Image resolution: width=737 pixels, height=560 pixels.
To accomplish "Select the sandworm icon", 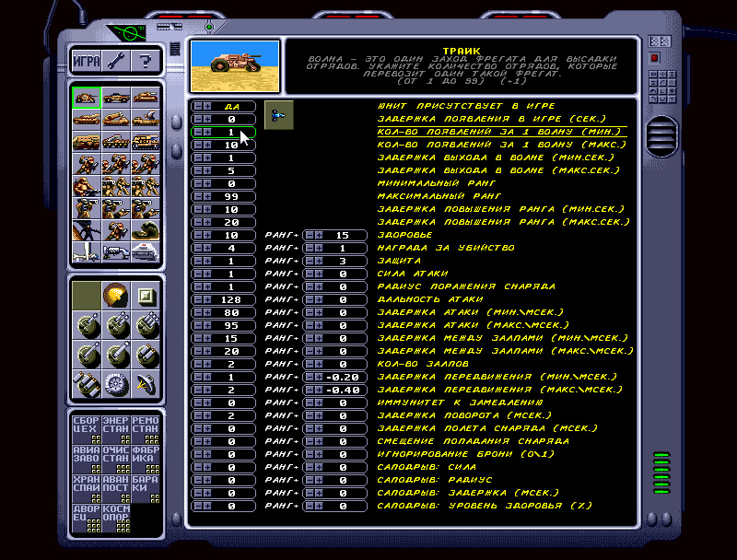I will pos(146,230).
